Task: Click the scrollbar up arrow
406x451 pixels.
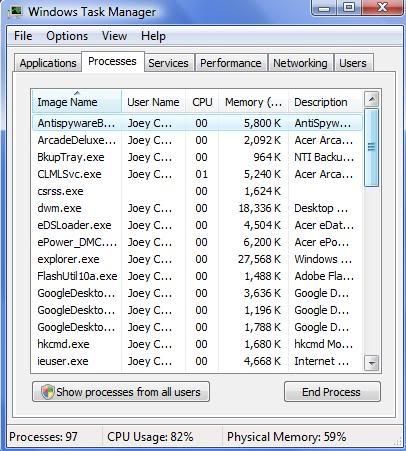Action: point(371,99)
